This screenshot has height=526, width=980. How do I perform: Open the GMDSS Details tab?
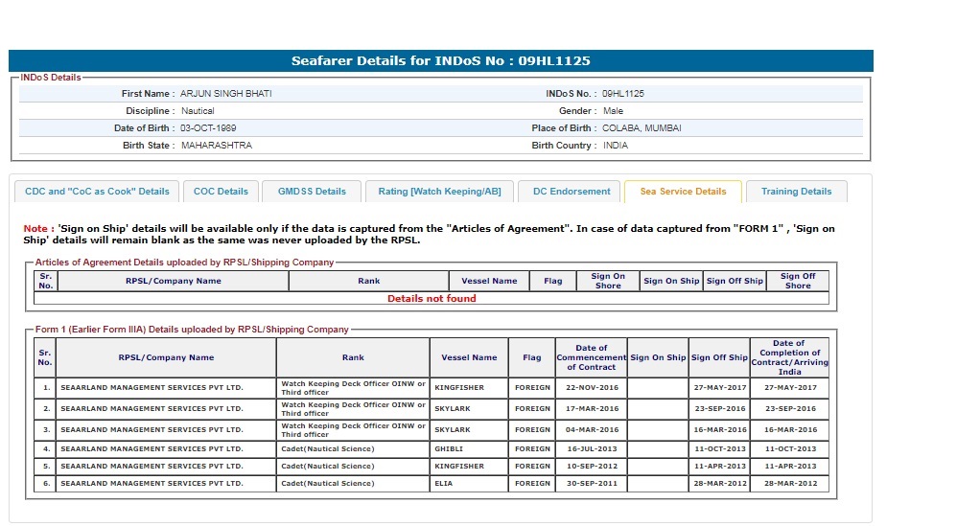coord(312,192)
